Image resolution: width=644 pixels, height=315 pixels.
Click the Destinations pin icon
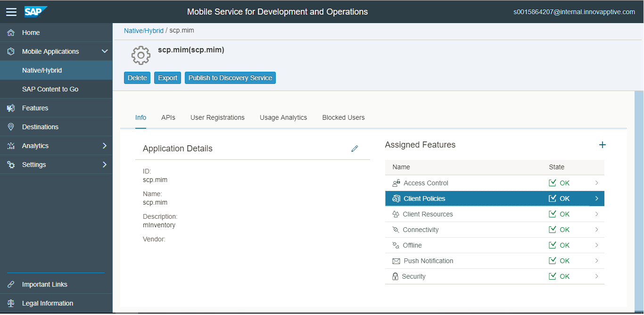click(x=11, y=127)
